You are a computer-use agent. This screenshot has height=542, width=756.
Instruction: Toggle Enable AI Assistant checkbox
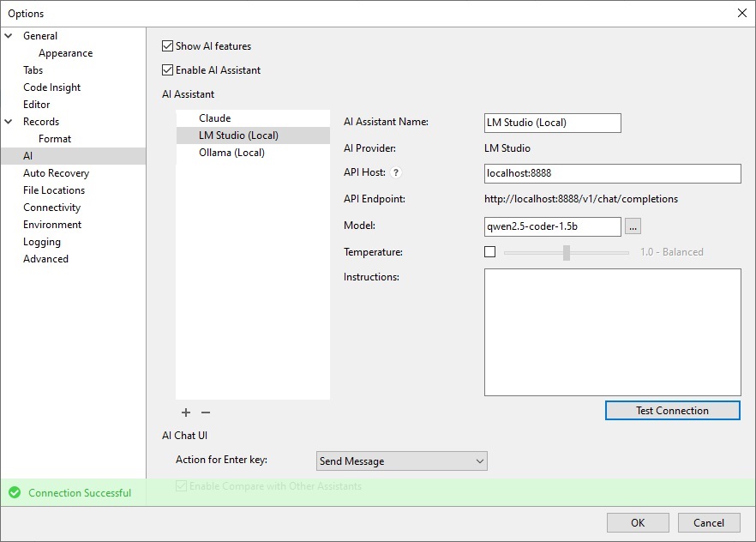pyautogui.click(x=167, y=70)
